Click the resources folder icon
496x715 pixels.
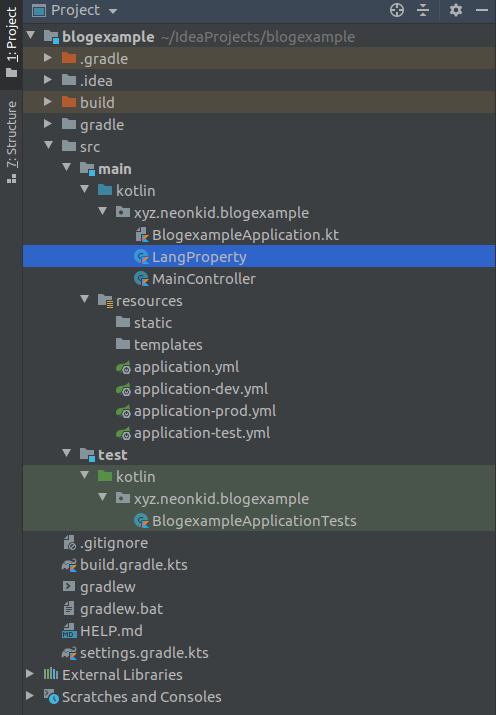click(105, 301)
